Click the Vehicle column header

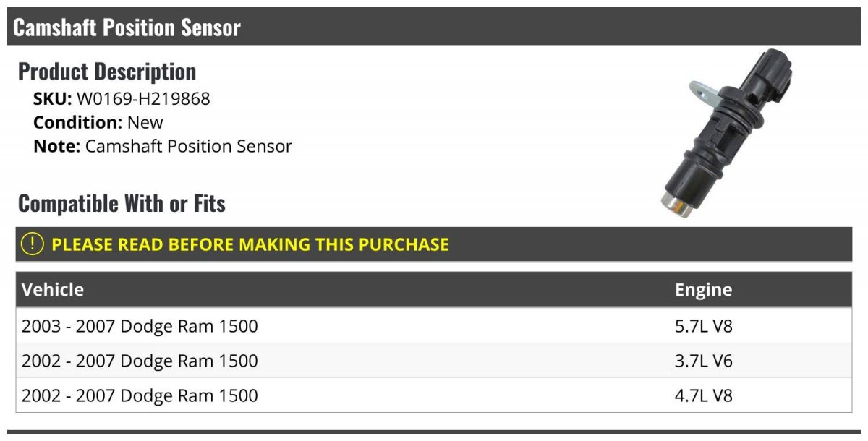(x=53, y=290)
